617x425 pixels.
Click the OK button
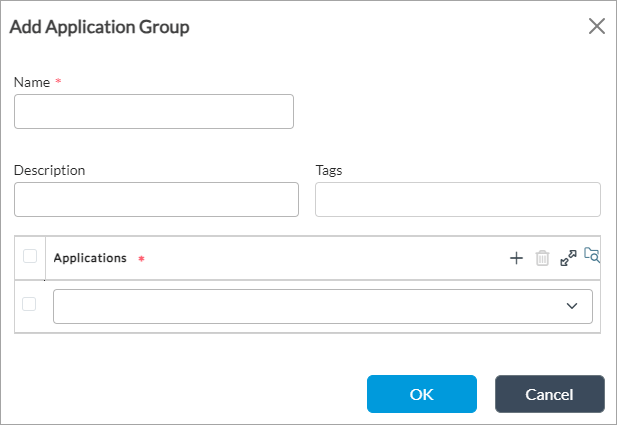(x=421, y=394)
